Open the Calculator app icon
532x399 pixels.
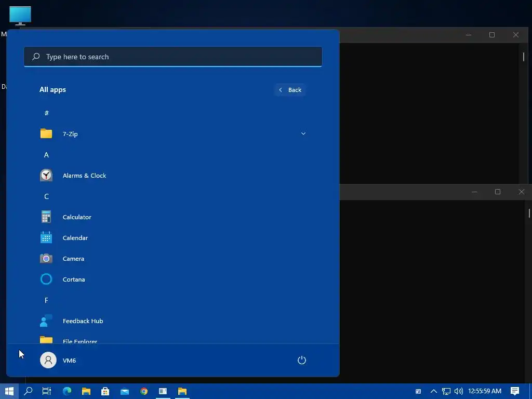tap(46, 217)
